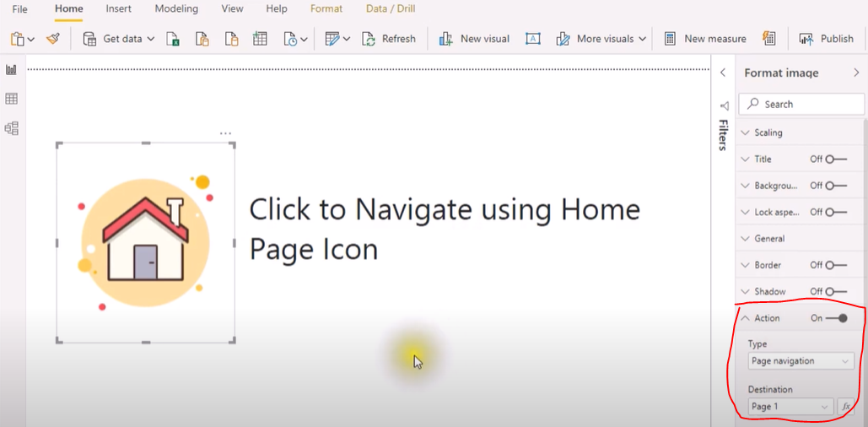Image resolution: width=868 pixels, height=427 pixels.
Task: Open the Data / Drill tab
Action: click(x=391, y=9)
